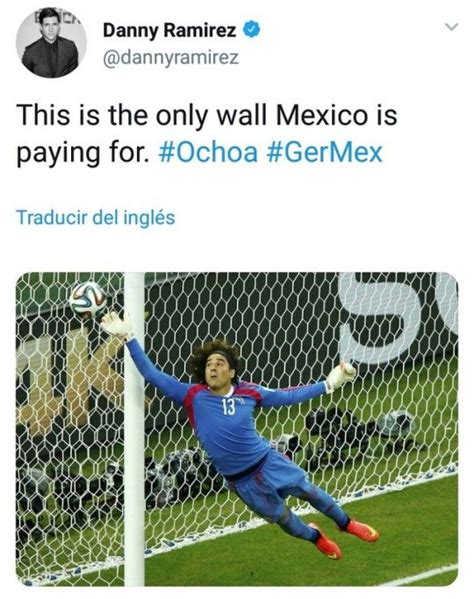
Task: Click the jersey number 13
Action: point(228,408)
